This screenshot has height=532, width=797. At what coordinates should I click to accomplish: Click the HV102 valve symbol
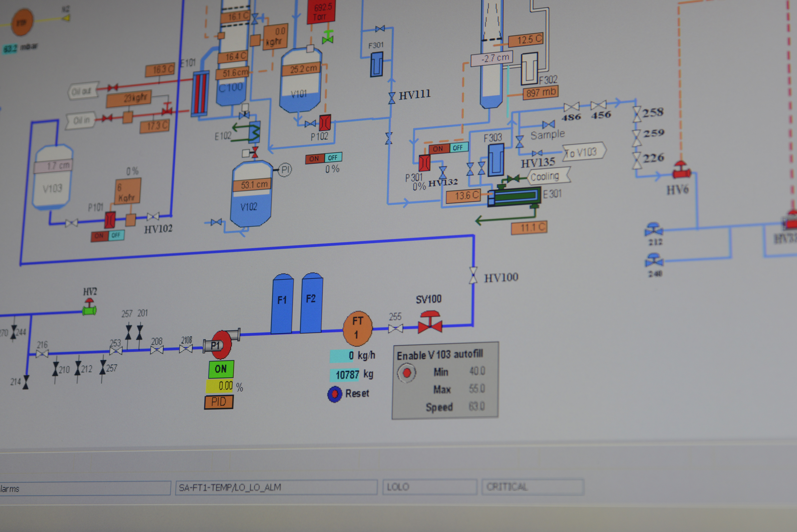pos(153,217)
